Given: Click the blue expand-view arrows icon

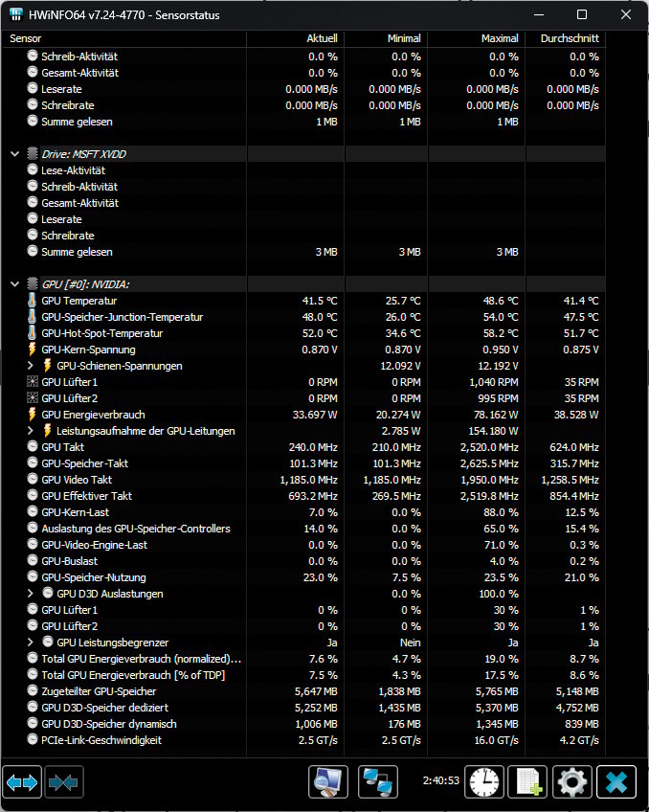Looking at the screenshot, I should point(23,782).
